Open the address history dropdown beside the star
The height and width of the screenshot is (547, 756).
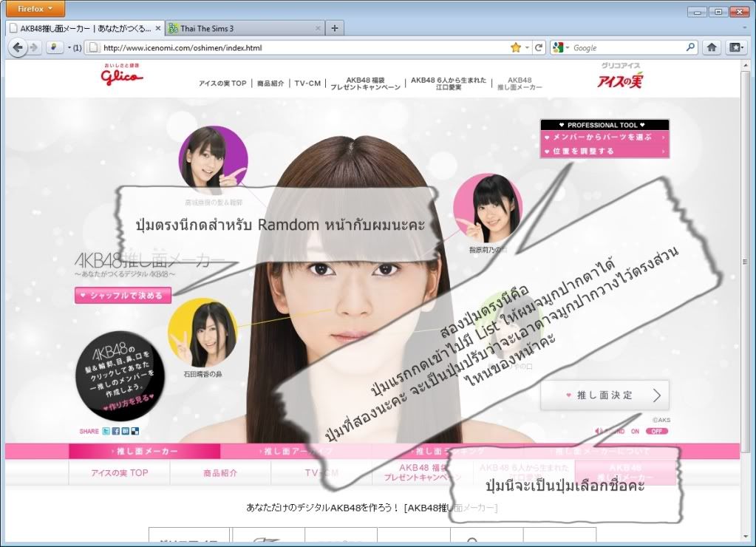tap(527, 48)
